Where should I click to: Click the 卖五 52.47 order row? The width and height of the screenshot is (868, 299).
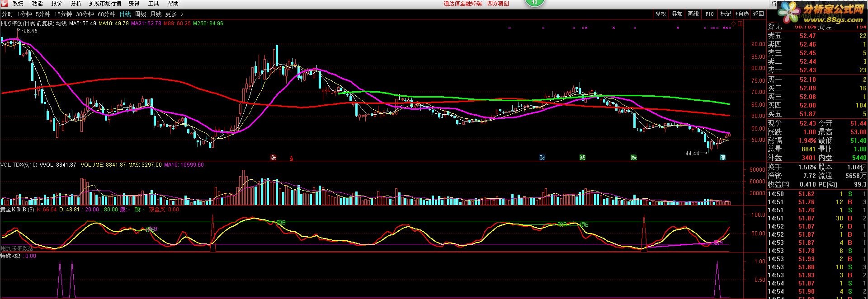(x=817, y=36)
